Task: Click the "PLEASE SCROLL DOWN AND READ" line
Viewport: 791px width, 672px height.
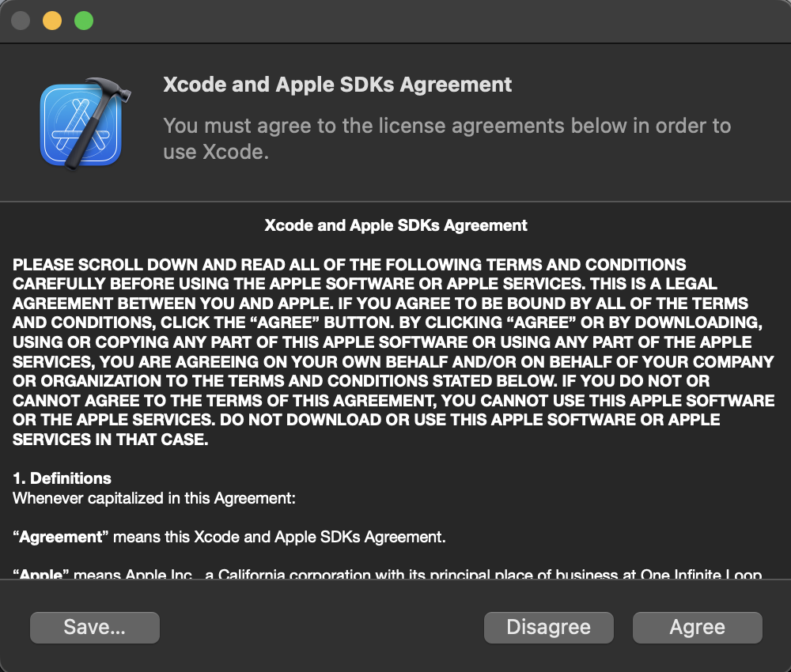Action: point(349,265)
